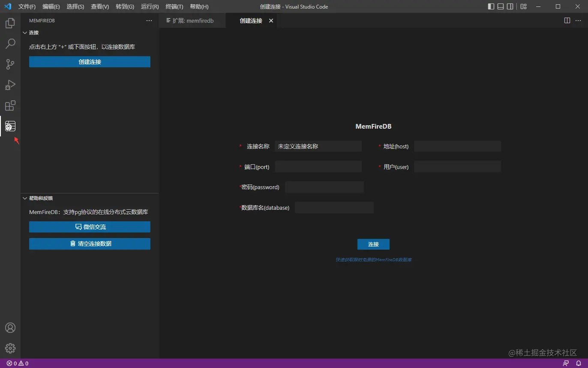588x368 pixels.
Task: Open editor more actions ellipsis
Action: 579,21
